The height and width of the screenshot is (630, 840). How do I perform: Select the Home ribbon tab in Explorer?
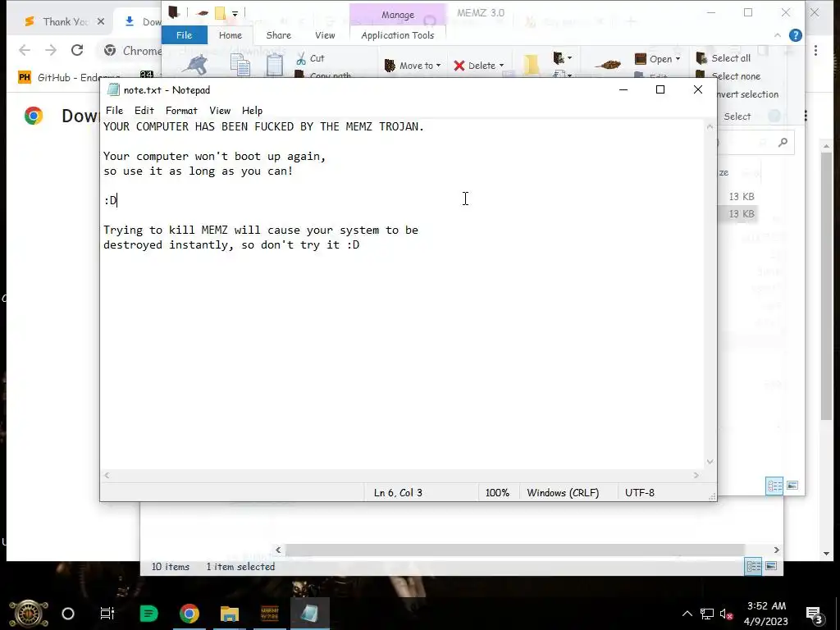[x=231, y=35]
